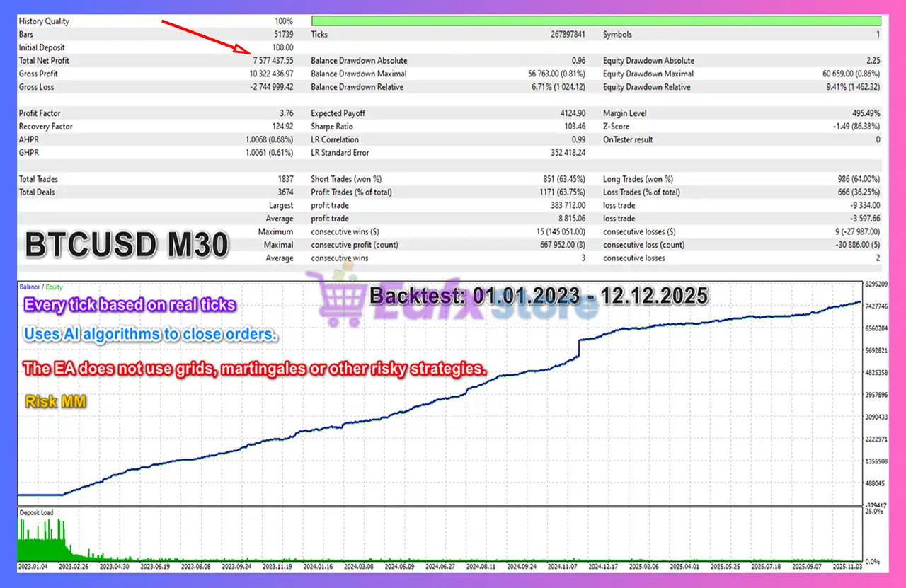The width and height of the screenshot is (906, 588).
Task: Select the 2023.01.04 date on the timeline
Action: pyautogui.click(x=35, y=567)
